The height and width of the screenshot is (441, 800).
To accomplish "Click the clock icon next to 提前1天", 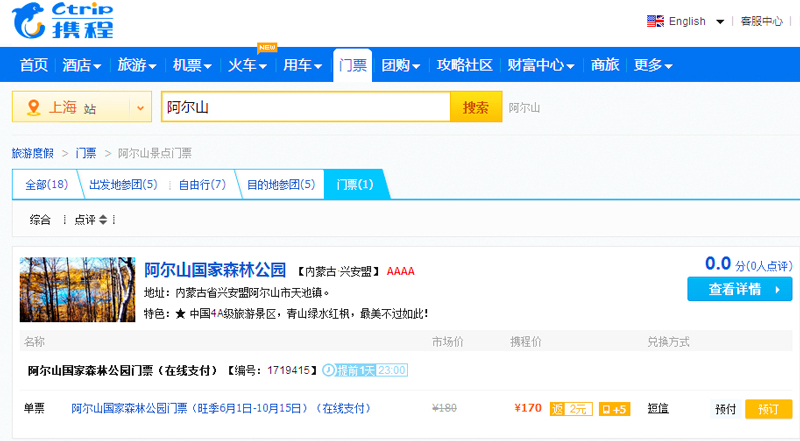I will (x=329, y=370).
